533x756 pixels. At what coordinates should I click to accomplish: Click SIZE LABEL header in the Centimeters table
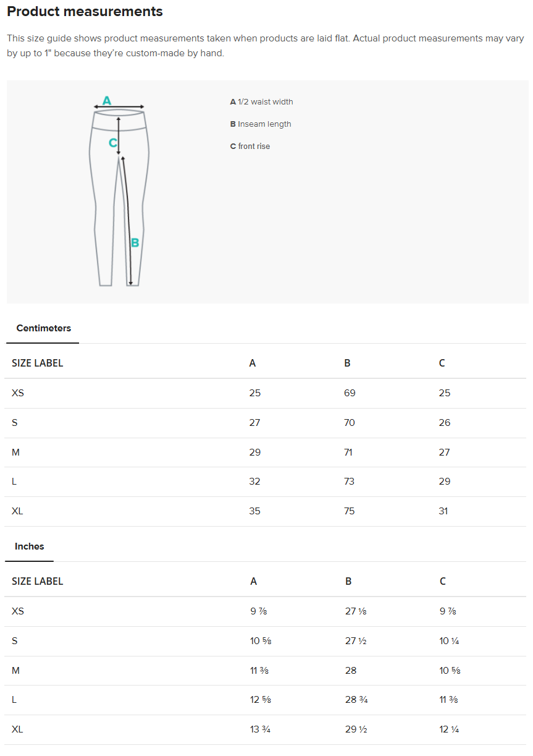pos(38,363)
